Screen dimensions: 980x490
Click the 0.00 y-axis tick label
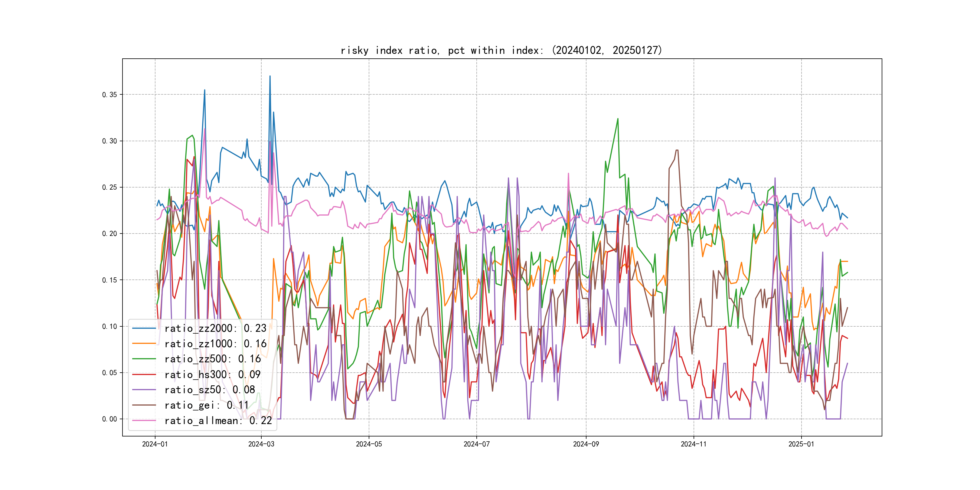(x=109, y=419)
